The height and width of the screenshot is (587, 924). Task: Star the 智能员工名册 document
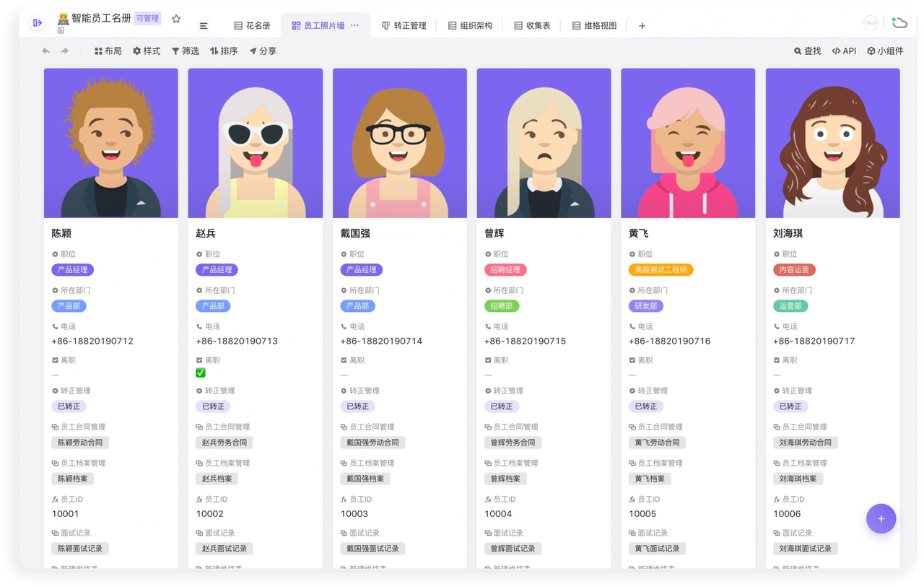pos(176,19)
